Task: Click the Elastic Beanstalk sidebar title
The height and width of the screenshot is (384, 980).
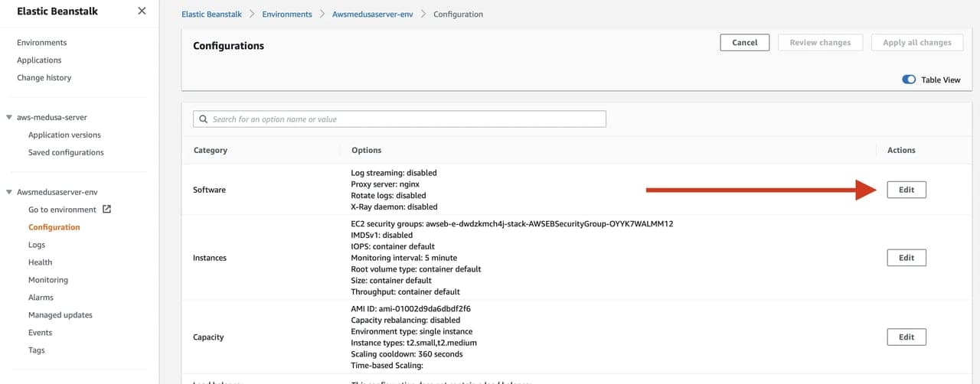Action: (x=57, y=11)
